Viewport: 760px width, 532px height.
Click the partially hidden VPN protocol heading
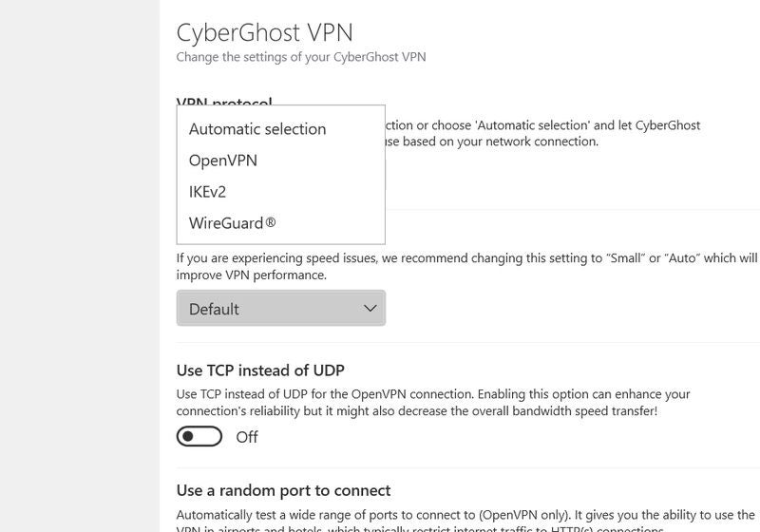coord(224,102)
